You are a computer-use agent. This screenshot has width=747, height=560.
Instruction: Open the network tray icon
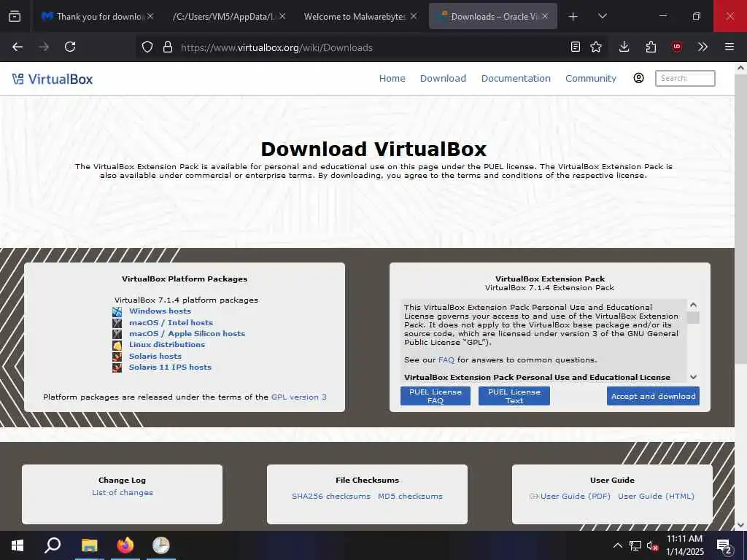click(x=635, y=545)
